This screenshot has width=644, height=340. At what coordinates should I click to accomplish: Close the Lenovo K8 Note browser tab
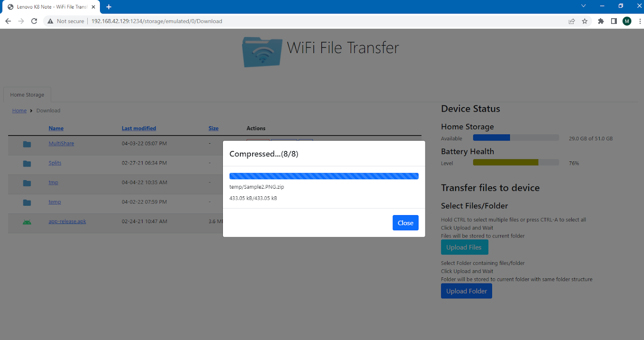[x=93, y=7]
